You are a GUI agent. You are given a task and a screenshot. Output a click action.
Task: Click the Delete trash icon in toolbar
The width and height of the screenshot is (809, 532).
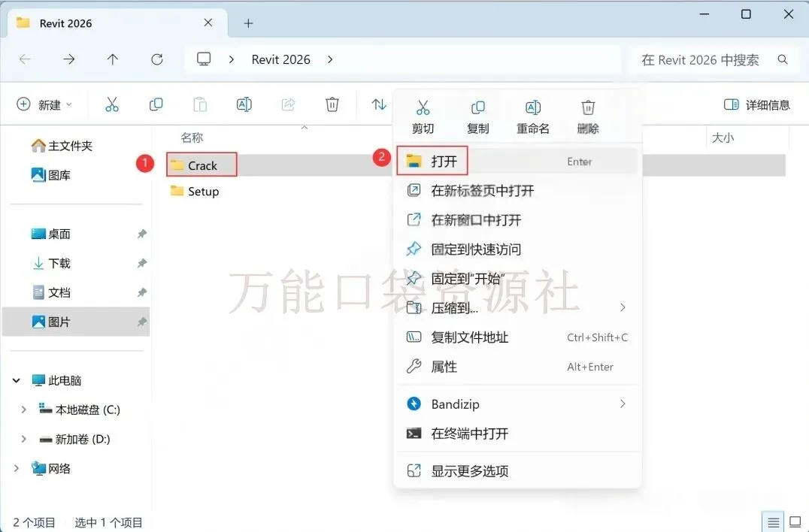coord(332,104)
